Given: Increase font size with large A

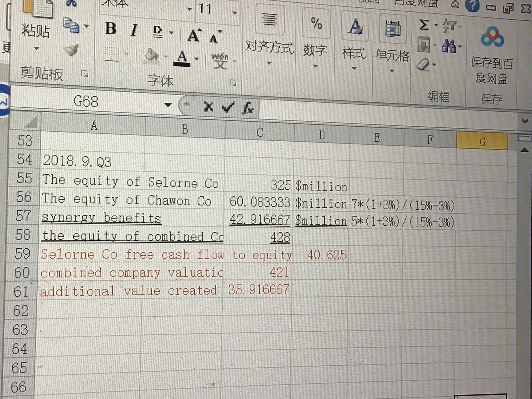Looking at the screenshot, I should 193,36.
